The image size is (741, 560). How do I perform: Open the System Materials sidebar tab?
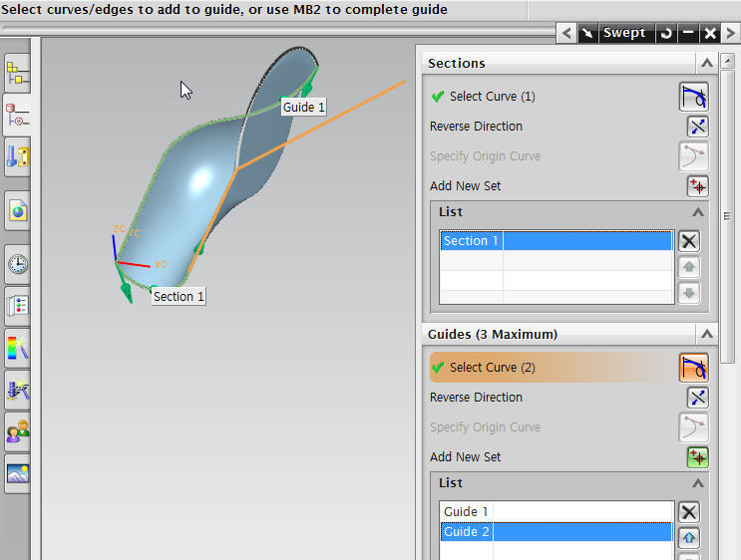[18, 306]
